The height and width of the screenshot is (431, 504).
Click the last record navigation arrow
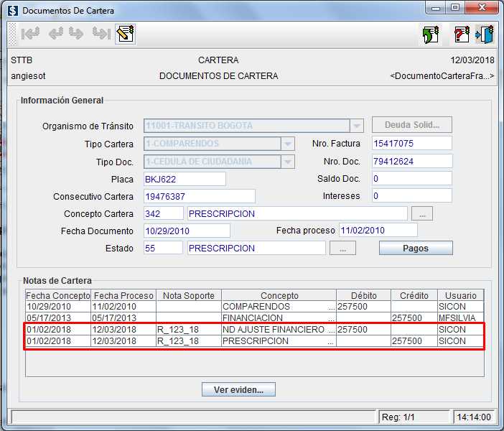pos(101,34)
